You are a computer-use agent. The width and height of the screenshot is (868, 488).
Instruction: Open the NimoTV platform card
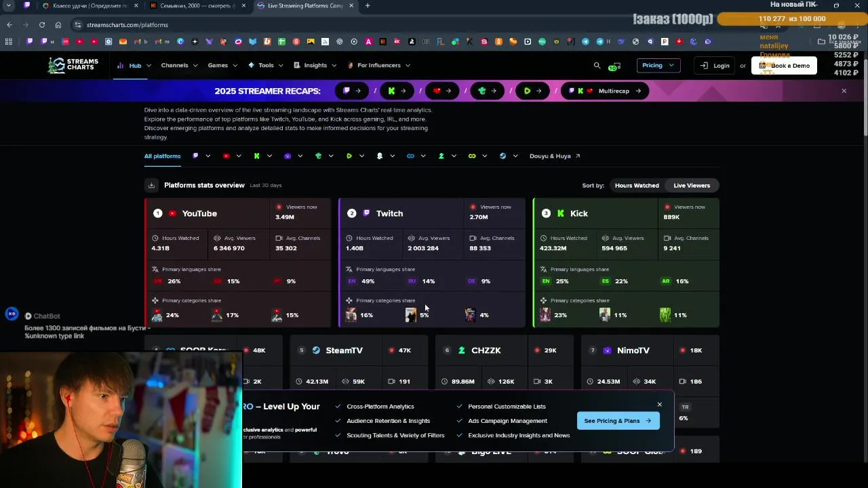pyautogui.click(x=633, y=350)
